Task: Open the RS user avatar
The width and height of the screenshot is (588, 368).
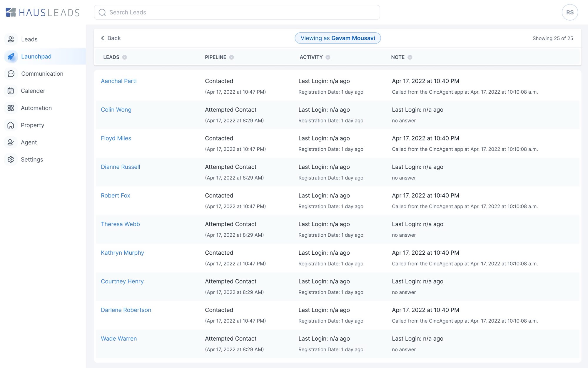Action: click(570, 12)
